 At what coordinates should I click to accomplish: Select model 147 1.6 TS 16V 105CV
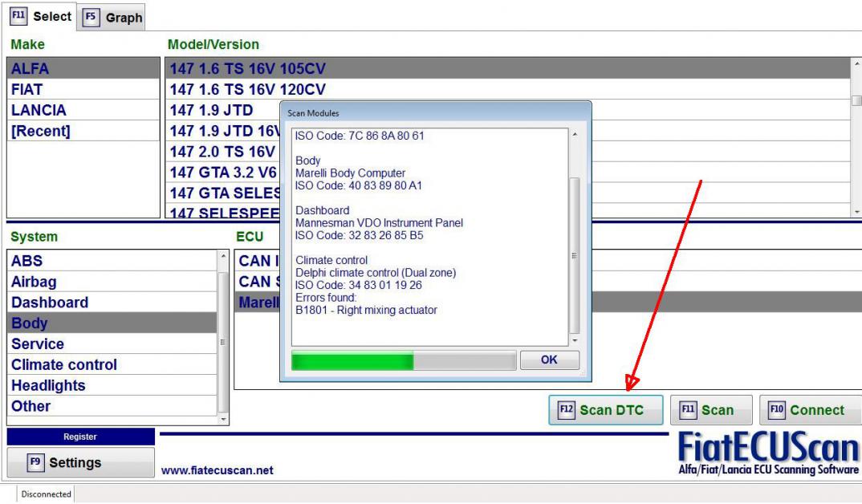click(508, 68)
